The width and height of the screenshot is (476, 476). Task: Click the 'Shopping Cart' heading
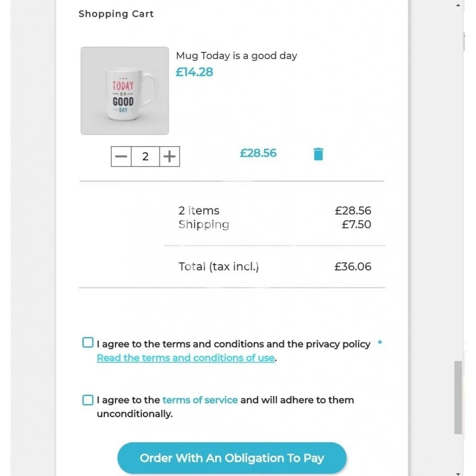(x=116, y=14)
